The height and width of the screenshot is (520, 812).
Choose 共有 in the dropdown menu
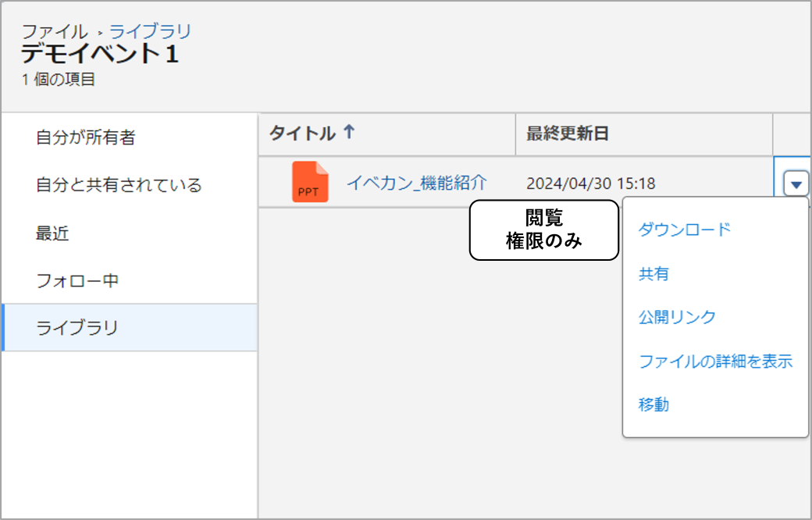tap(654, 274)
